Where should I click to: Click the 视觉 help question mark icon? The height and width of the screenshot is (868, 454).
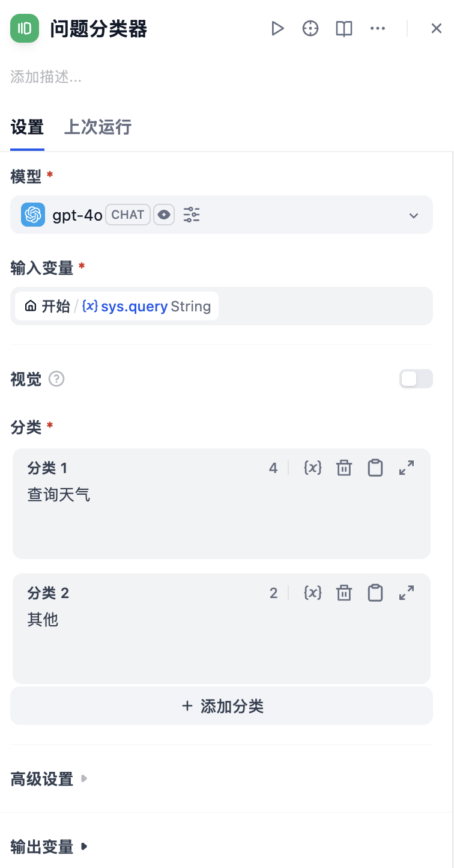(56, 379)
